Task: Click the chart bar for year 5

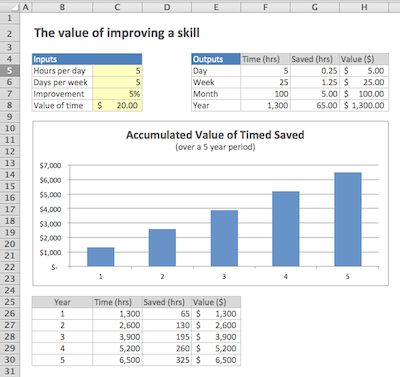Action: [x=348, y=219]
